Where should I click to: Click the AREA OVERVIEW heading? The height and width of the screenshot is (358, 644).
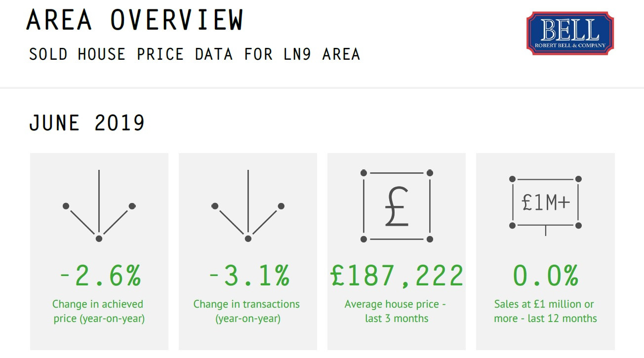coord(135,20)
